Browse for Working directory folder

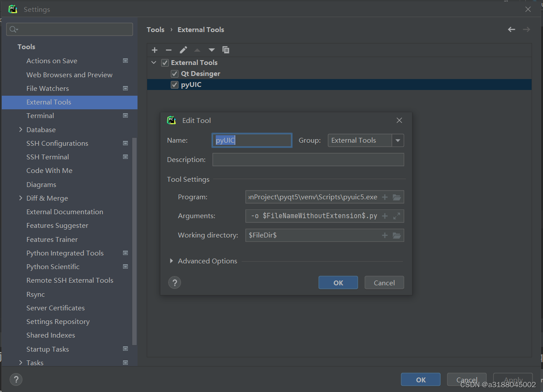[397, 235]
